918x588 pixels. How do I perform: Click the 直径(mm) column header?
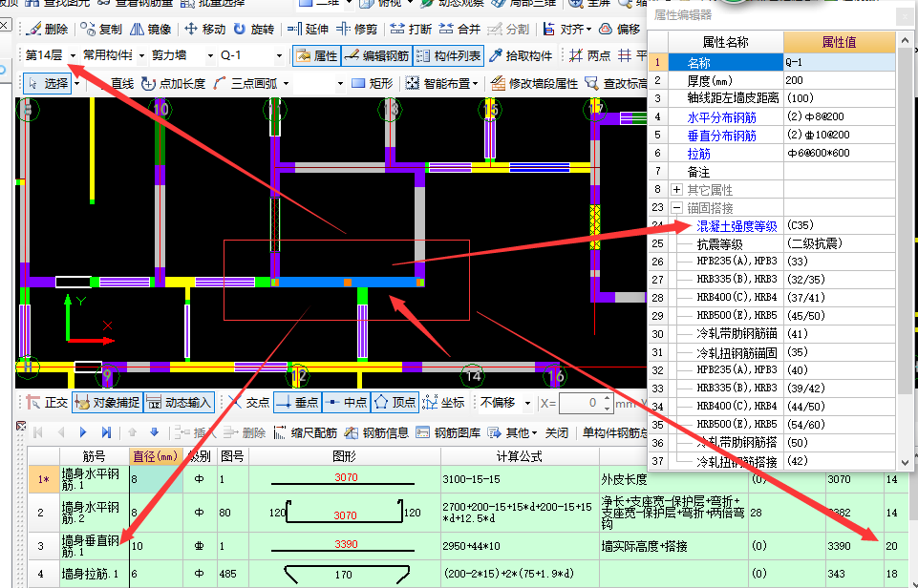coord(156,455)
